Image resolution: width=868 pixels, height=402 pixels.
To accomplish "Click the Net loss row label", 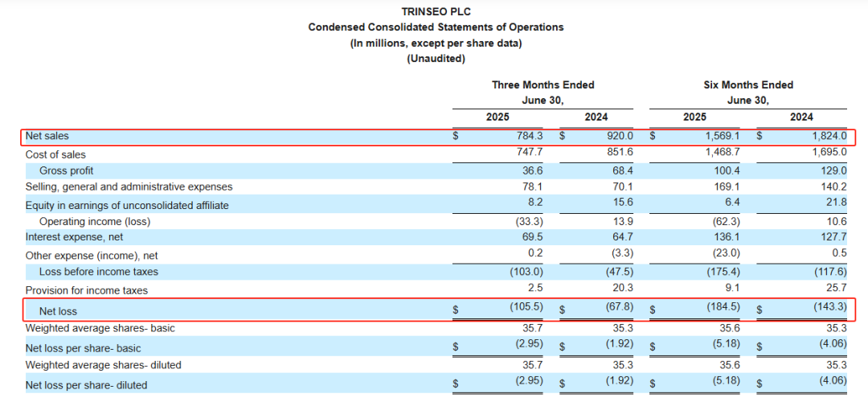I will [x=58, y=312].
